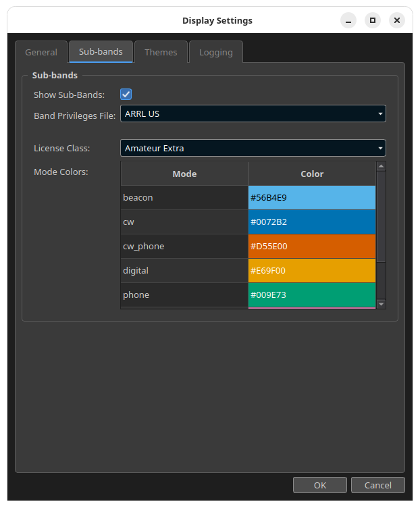Click the OK button
Screen dimensions: 420x508
pyautogui.click(x=320, y=485)
